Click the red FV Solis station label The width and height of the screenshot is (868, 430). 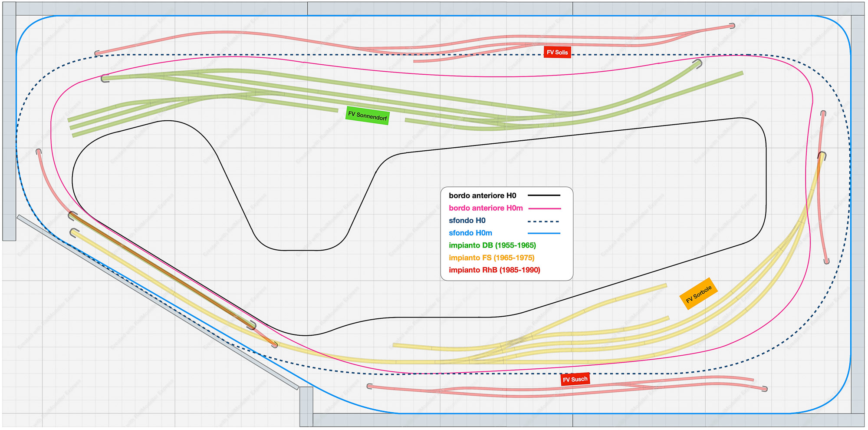pos(557,52)
